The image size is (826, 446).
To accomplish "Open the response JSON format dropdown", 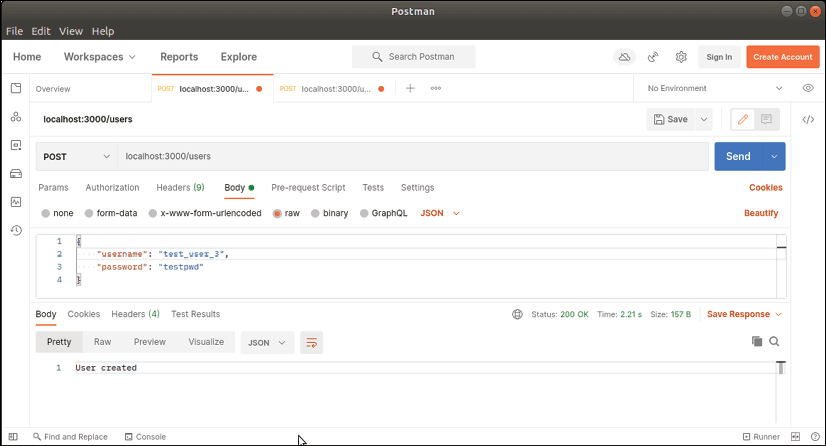I will click(x=267, y=343).
